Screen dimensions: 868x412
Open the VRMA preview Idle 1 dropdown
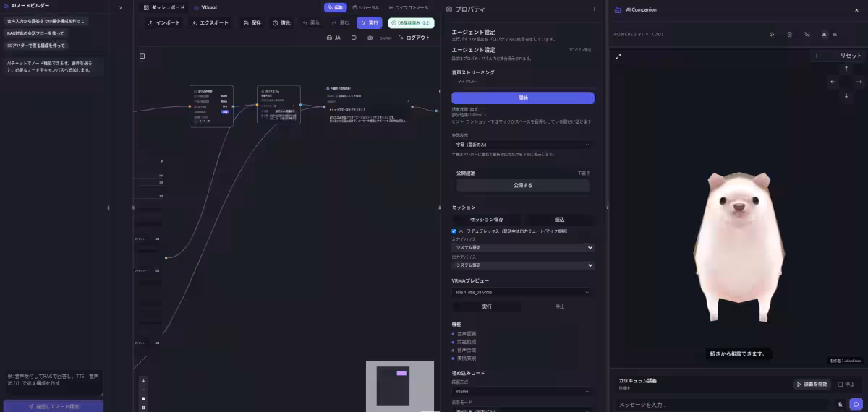tap(522, 292)
